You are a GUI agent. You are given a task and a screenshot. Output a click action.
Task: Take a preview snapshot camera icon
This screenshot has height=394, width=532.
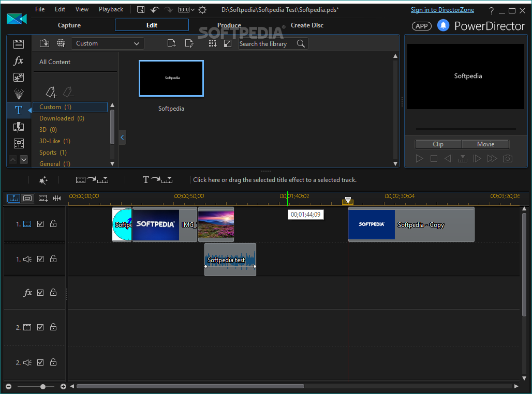(508, 158)
